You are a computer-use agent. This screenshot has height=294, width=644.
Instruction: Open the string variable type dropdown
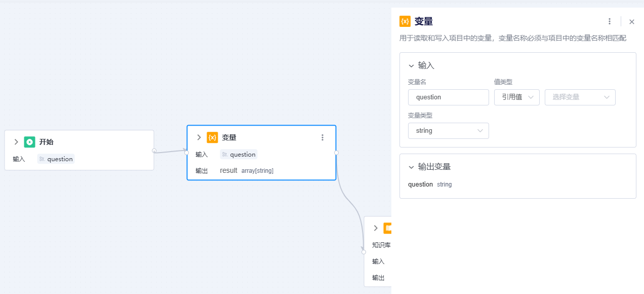(449, 131)
